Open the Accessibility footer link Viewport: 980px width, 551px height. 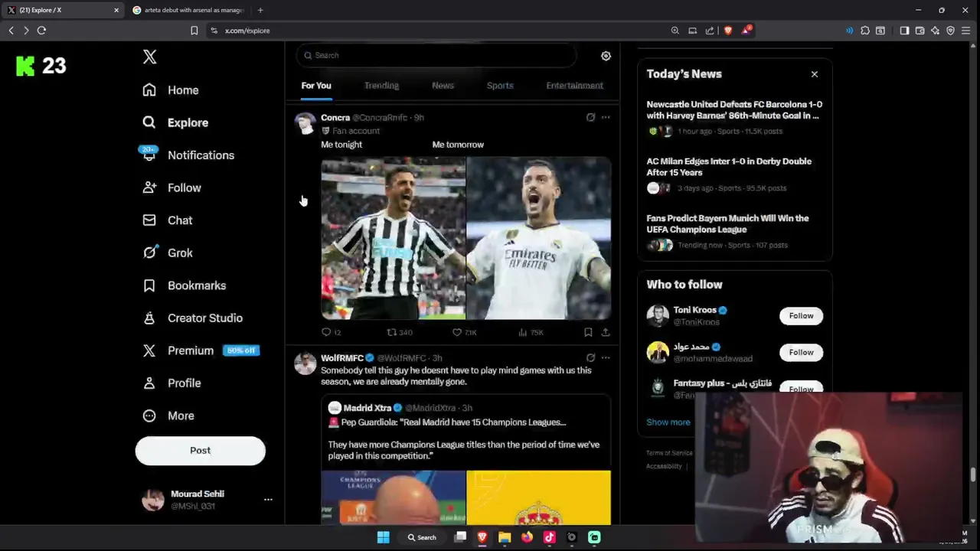pos(664,466)
